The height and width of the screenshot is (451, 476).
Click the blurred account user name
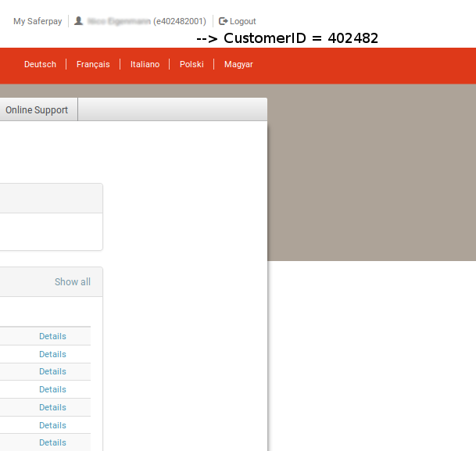point(119,21)
